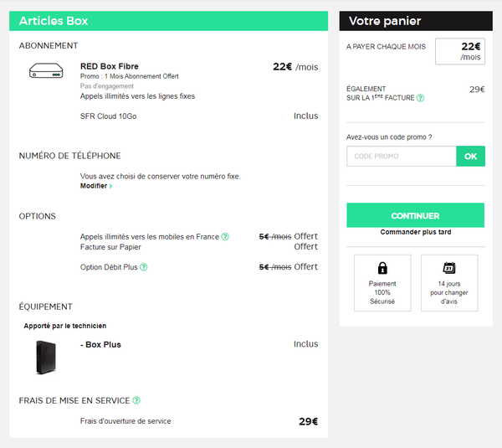Open help icon next to mobile calls option
The image size is (502, 448).
[x=225, y=237]
